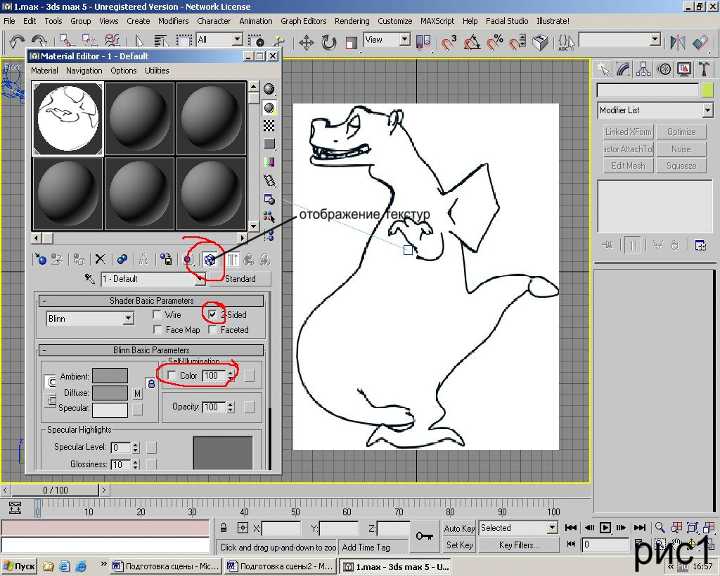Open Material Editor's Utilities menu
Viewport: 720px width, 576px height.
[x=157, y=71]
